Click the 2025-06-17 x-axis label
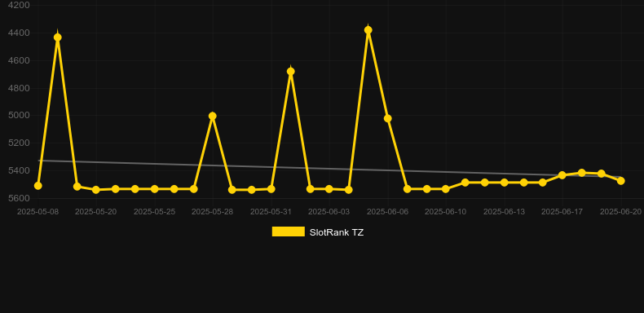 tap(562, 212)
